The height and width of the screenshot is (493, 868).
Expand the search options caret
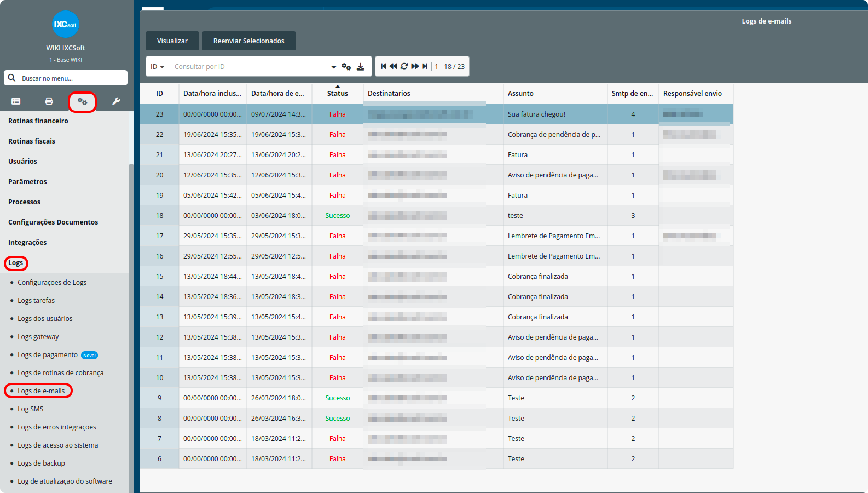pyautogui.click(x=334, y=67)
